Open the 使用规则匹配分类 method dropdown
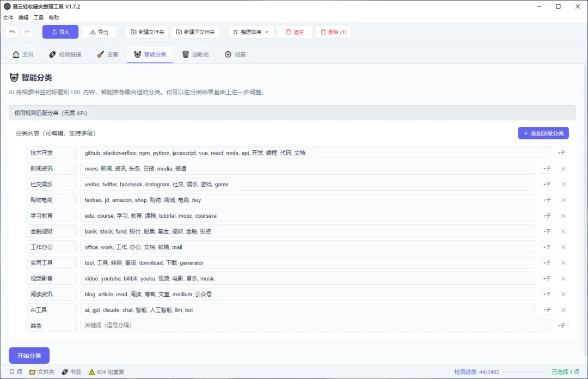 click(292, 113)
